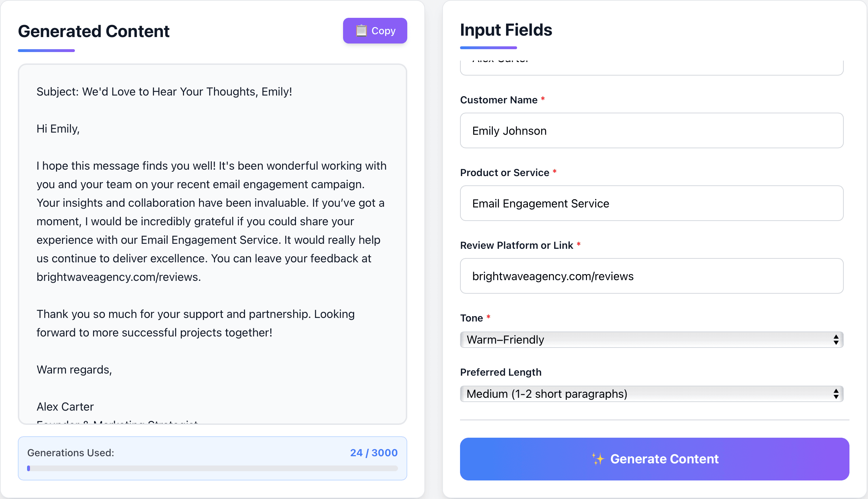Viewport: 868px width, 499px height.
Task: Click the clipboard icon on the Copy button
Action: (x=361, y=31)
